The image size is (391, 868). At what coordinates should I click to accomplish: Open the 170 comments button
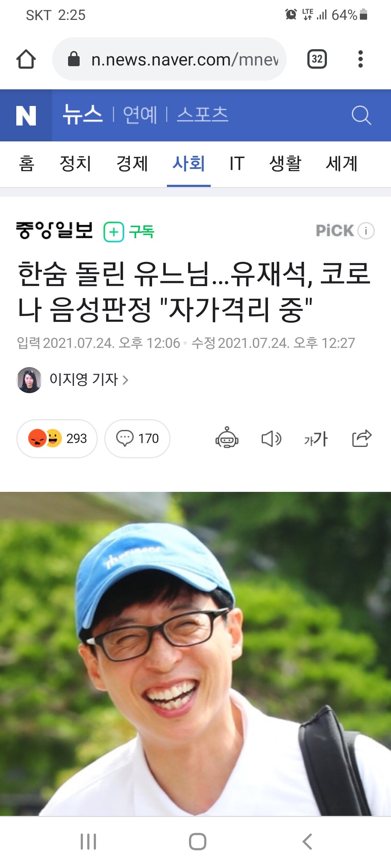(x=137, y=439)
